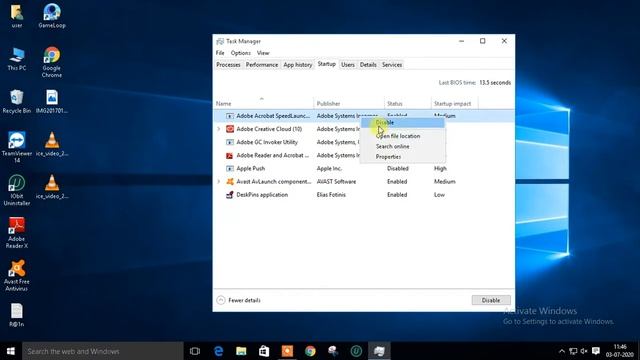Switch to the Users tab
This screenshot has height=360, width=640.
point(348,65)
